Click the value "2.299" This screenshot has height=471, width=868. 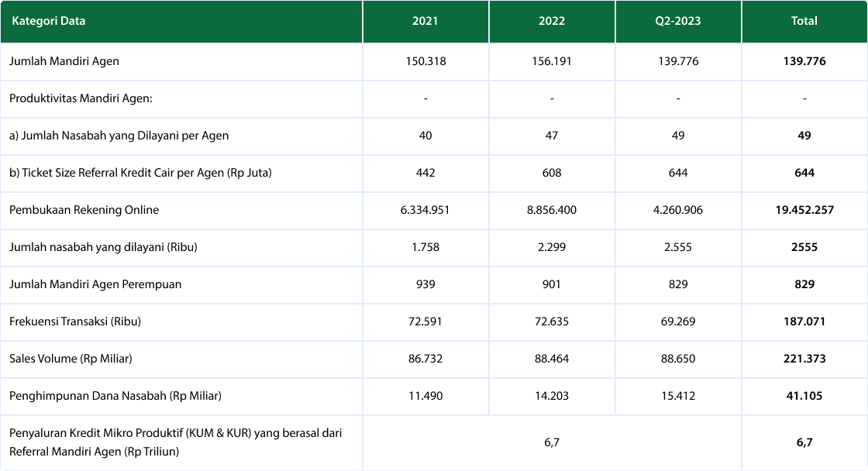[x=552, y=247]
